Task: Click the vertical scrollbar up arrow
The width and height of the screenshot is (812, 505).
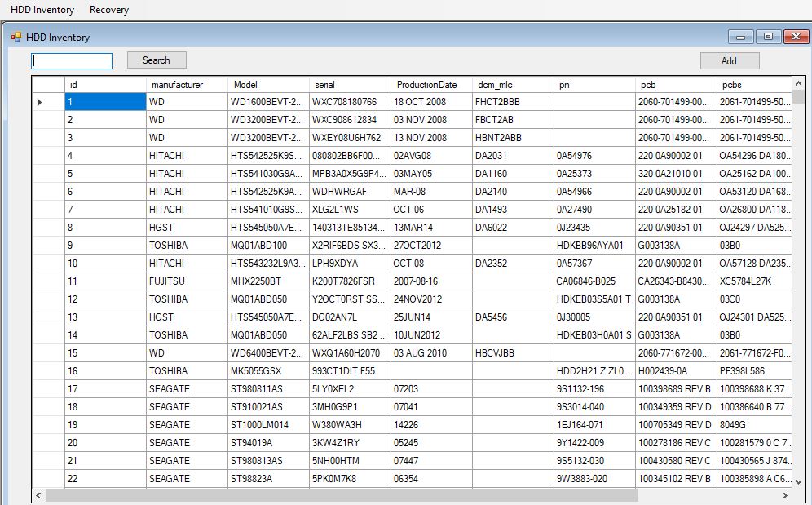Action: (798, 83)
